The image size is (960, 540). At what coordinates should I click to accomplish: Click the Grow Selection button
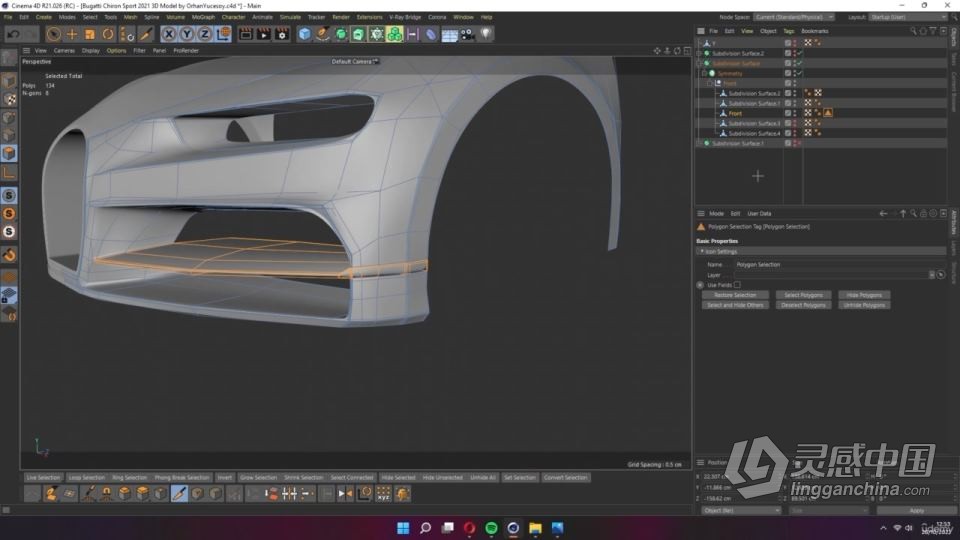(258, 478)
